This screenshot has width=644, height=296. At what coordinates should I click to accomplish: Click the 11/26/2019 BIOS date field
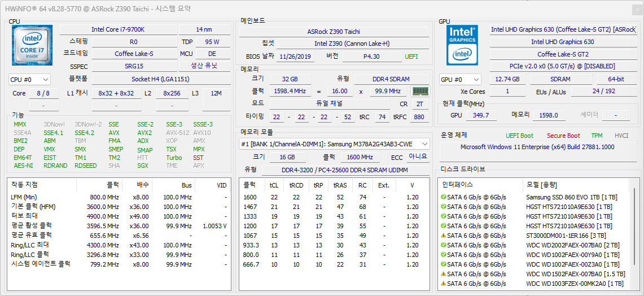click(x=295, y=56)
